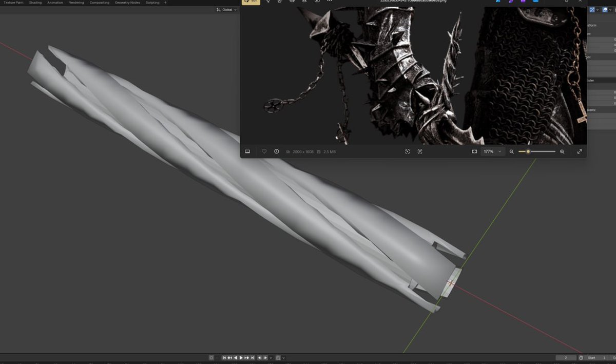
Task: Click the Print icon in Photos viewer
Action: (292, 1)
